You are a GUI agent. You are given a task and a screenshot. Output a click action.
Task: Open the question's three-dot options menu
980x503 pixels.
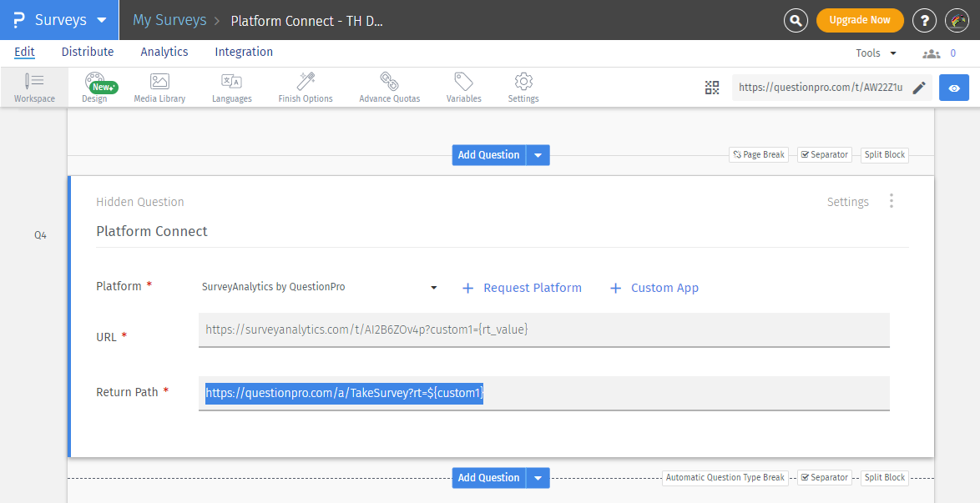click(x=892, y=201)
